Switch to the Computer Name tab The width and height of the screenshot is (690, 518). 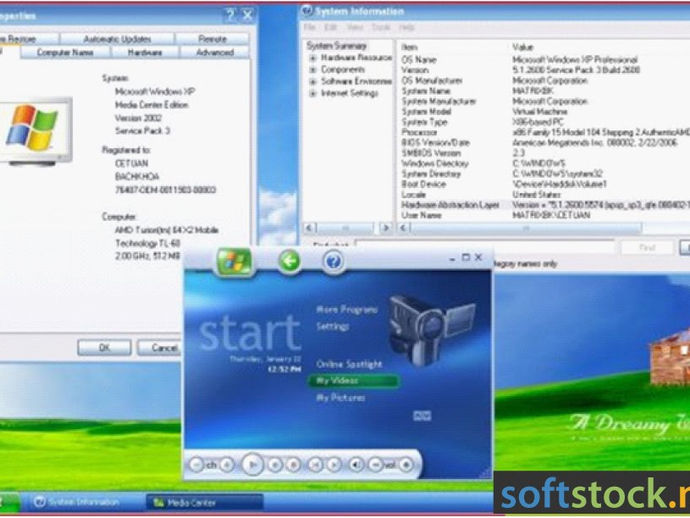click(65, 52)
